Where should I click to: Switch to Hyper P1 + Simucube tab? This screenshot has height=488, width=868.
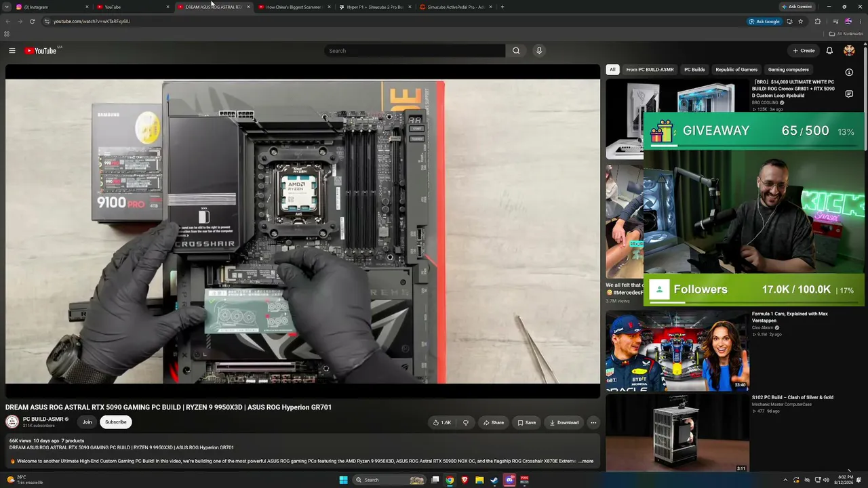[375, 7]
